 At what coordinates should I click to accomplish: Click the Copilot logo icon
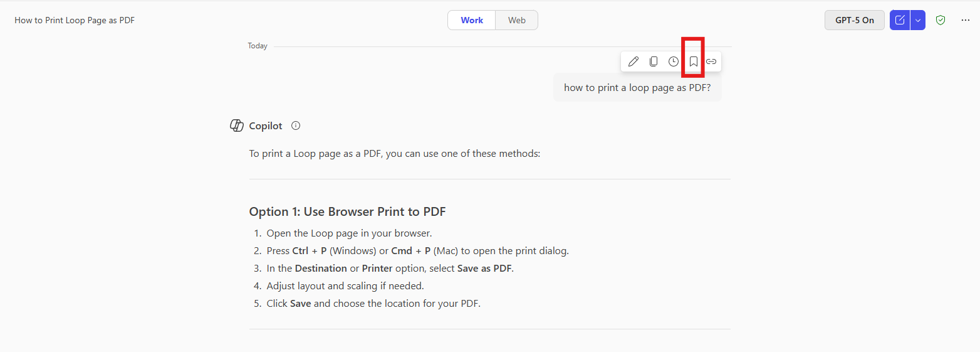[237, 125]
